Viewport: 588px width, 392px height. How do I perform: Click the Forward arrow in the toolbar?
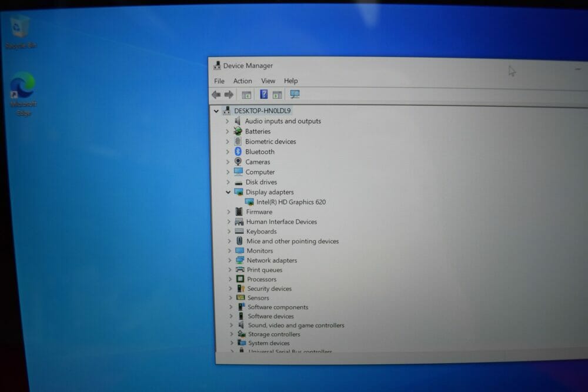229,95
